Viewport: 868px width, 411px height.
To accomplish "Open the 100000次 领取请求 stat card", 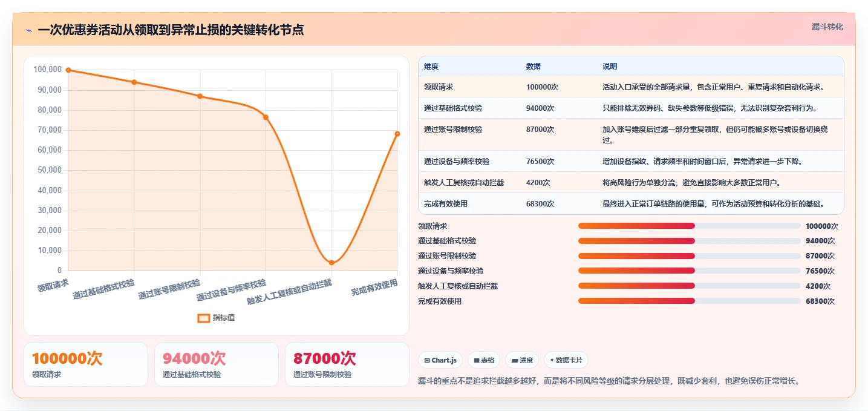I will coord(86,364).
